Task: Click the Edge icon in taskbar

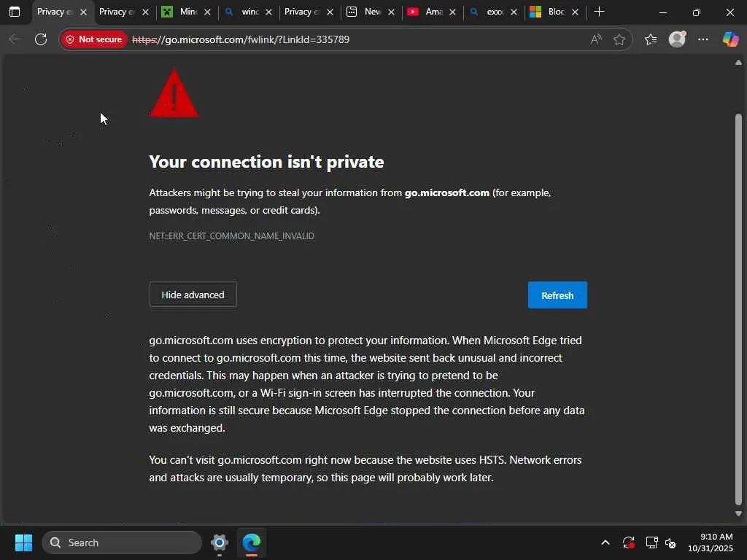Action: tap(252, 542)
